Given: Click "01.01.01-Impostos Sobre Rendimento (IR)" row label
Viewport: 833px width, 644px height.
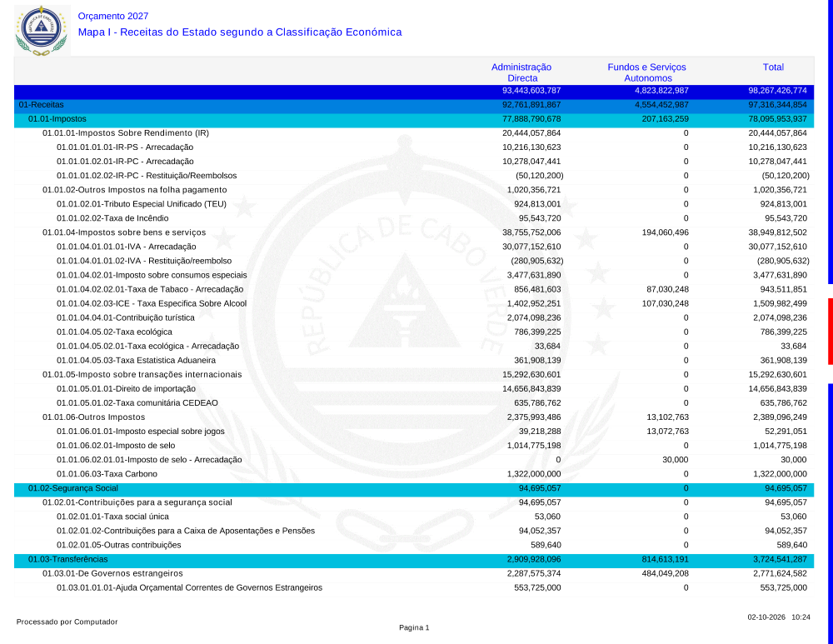Looking at the screenshot, I should pyautogui.click(x=126, y=133).
